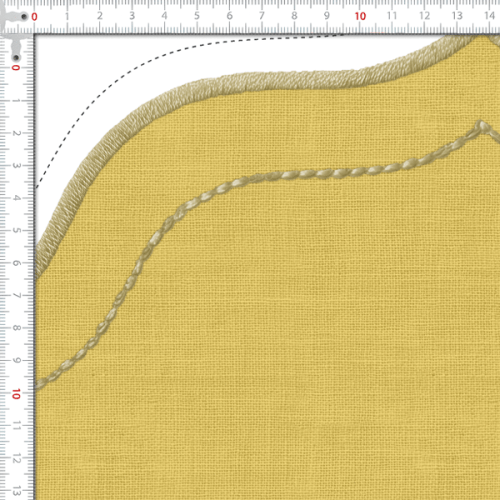Click the number 13 on the vertical ruler
500x500 pixels.
click(x=16, y=491)
